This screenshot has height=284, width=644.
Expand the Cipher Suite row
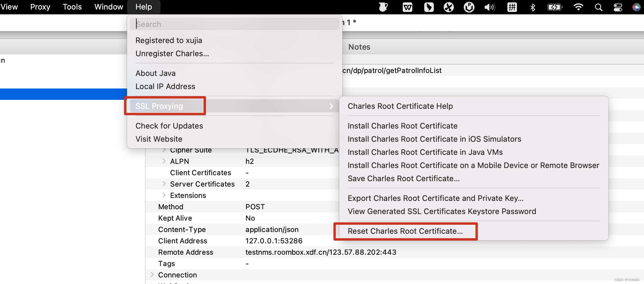(164, 150)
